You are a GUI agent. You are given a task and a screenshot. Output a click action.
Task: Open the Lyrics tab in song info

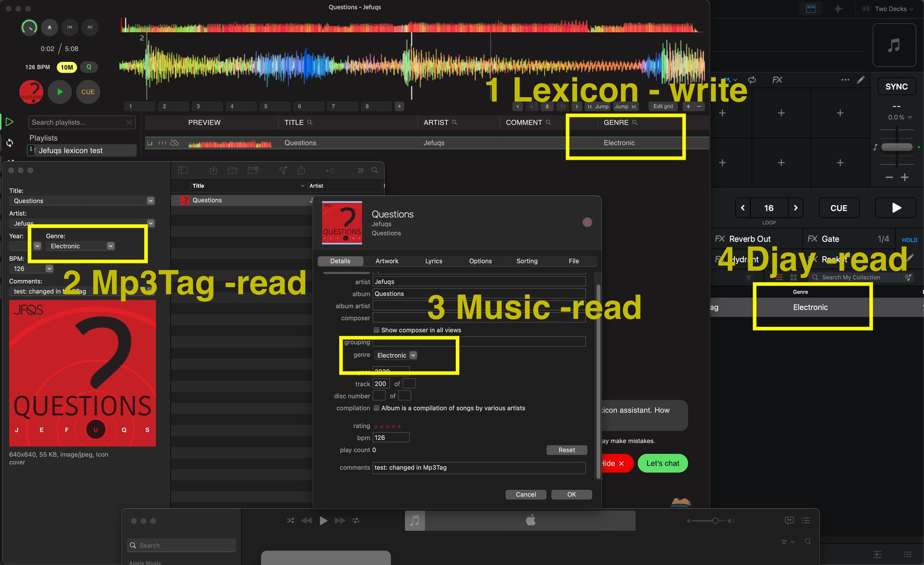point(433,261)
